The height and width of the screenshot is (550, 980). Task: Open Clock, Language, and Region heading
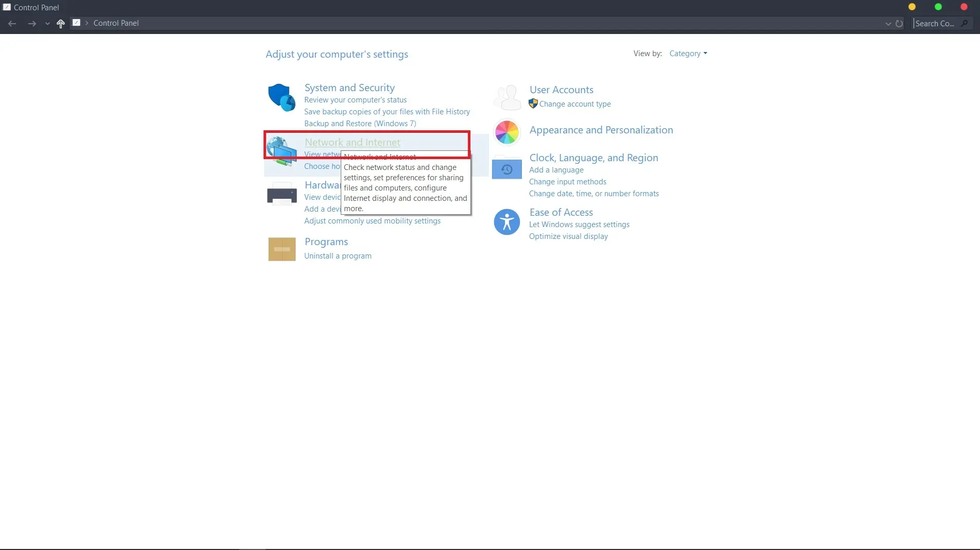pyautogui.click(x=594, y=158)
